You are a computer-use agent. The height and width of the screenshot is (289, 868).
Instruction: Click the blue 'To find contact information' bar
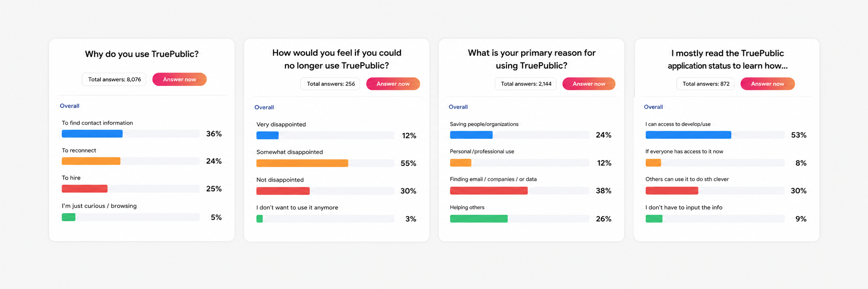(x=92, y=134)
